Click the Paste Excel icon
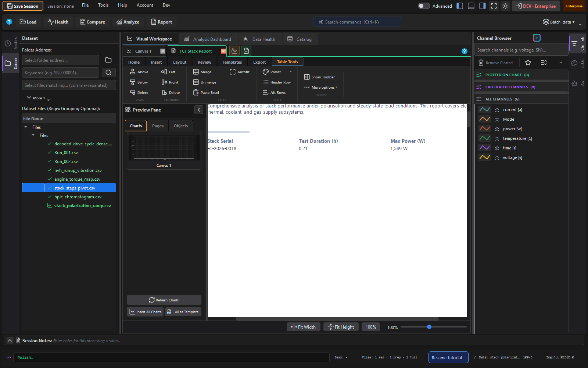This screenshot has height=368, width=588. coord(196,92)
